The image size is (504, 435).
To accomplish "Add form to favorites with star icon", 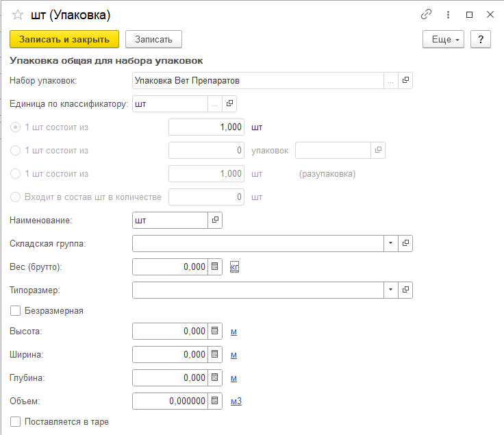I will [x=18, y=14].
